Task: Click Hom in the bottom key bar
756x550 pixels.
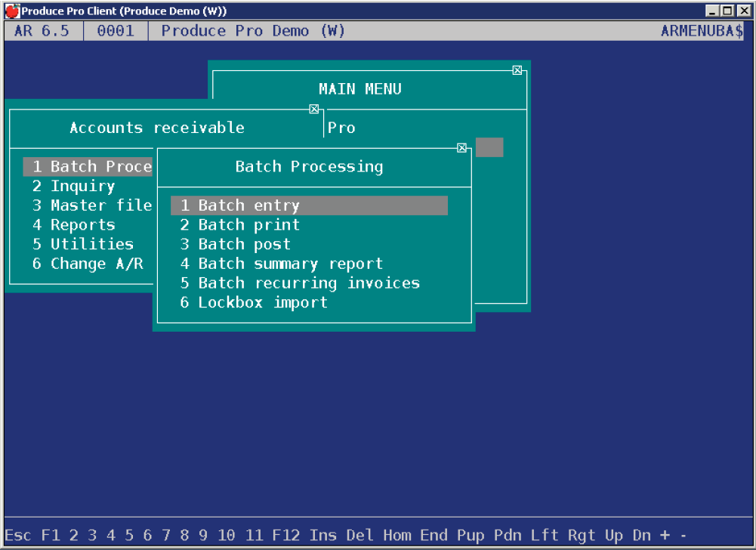Action: (x=397, y=535)
